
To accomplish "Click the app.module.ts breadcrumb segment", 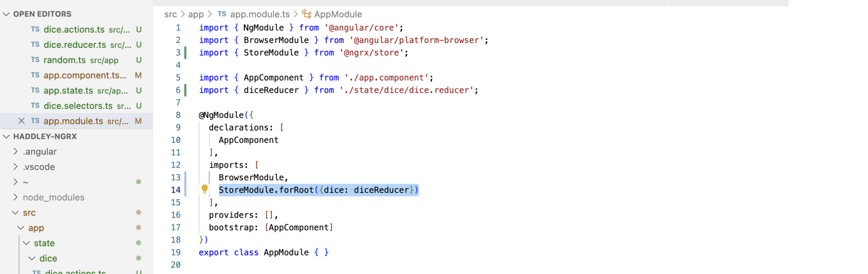I will 260,14.
